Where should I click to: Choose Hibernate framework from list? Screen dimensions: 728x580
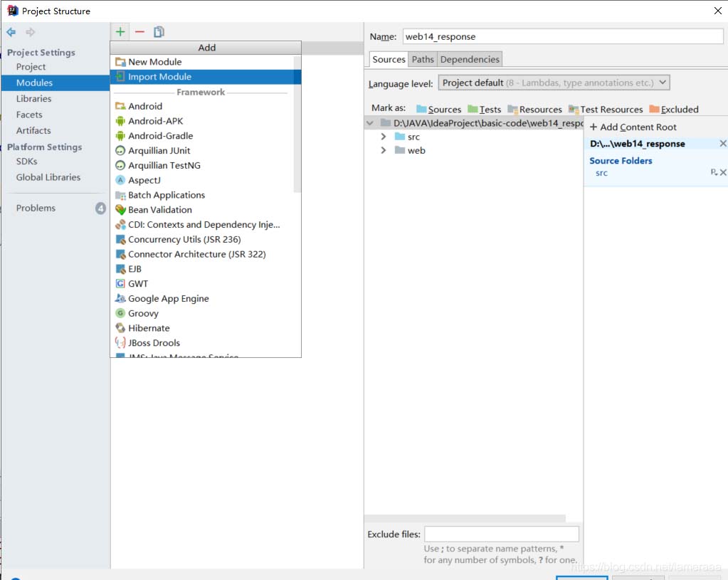(x=149, y=328)
